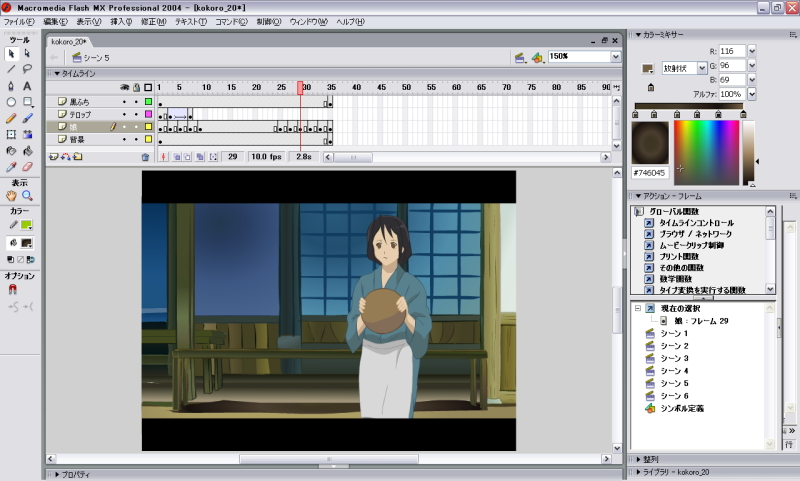Expand the 整列 panel
Image resolution: width=800 pixels, height=481 pixels.
[x=638, y=460]
